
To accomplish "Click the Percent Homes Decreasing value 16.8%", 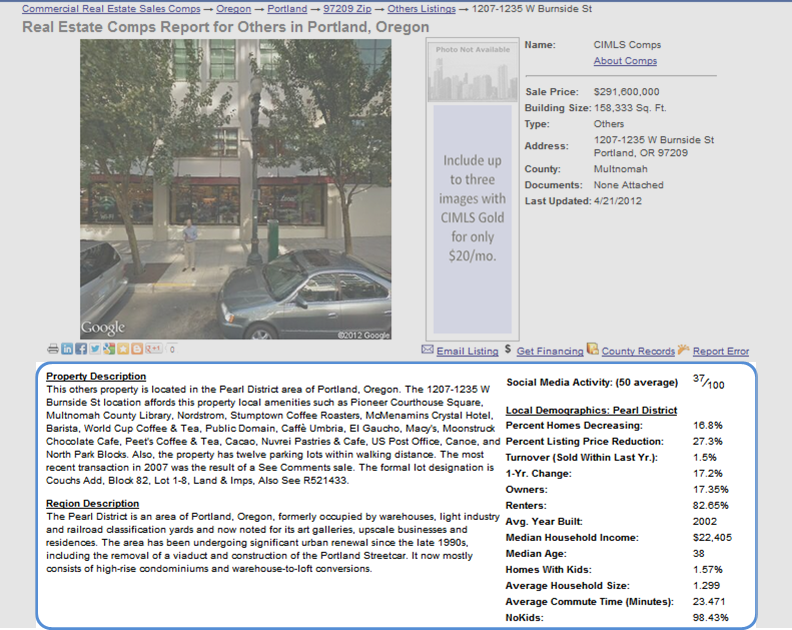I will point(708,425).
